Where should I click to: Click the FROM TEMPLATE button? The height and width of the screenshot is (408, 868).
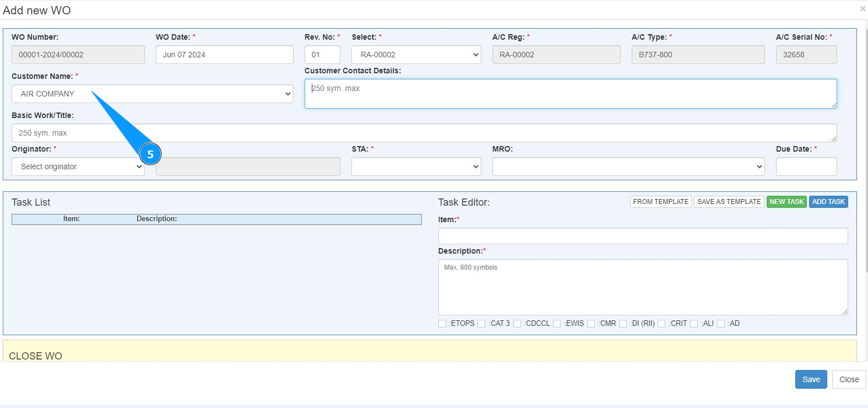point(661,202)
